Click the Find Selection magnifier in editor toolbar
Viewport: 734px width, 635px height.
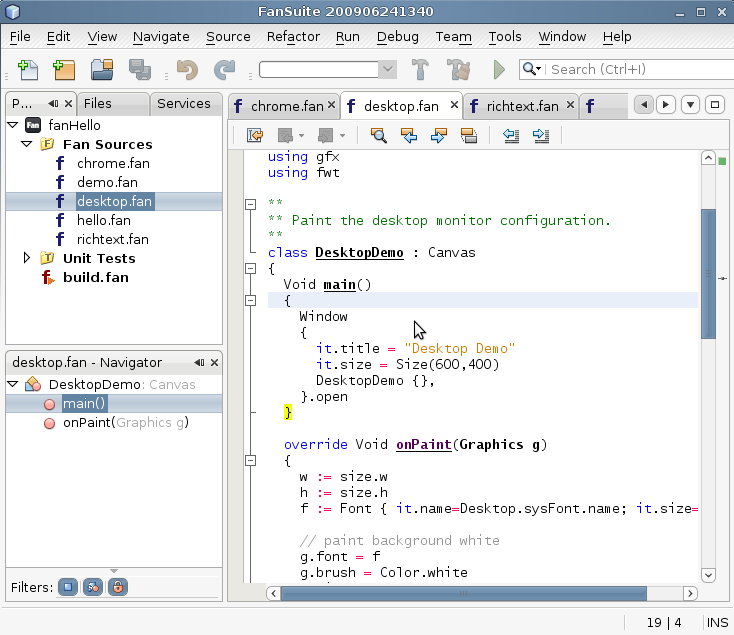point(379,135)
